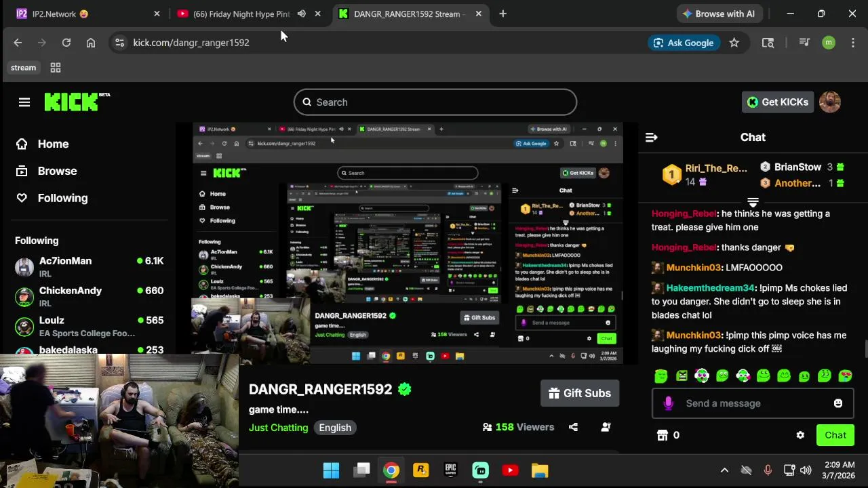Open the Just Chatting category link
The height and width of the screenshot is (488, 868).
tap(278, 428)
